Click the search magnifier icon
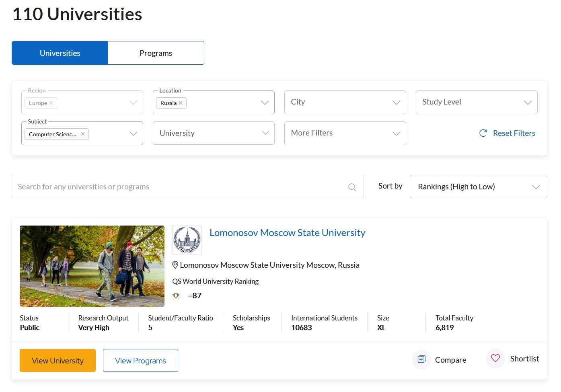Screen dimensions: 561x392 [352, 187]
